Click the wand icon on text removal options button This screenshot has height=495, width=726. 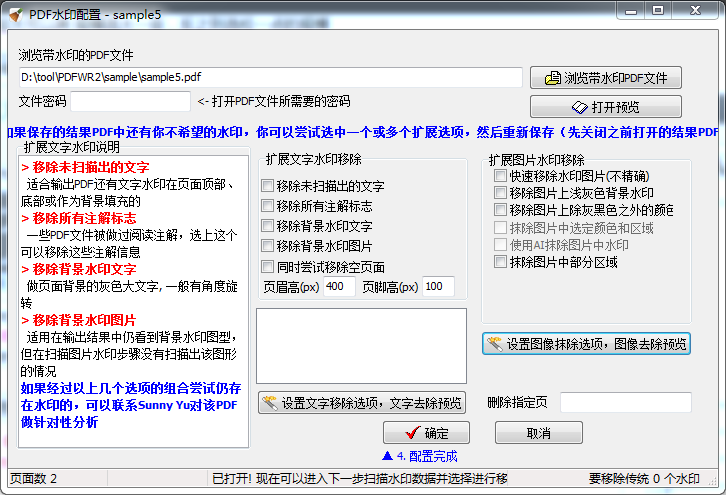pos(269,403)
